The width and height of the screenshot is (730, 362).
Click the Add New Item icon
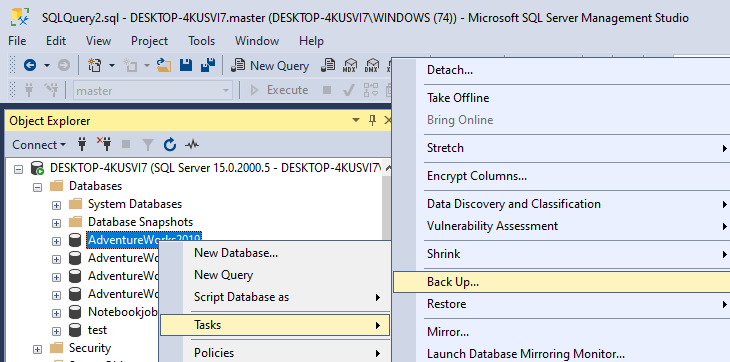point(130,66)
